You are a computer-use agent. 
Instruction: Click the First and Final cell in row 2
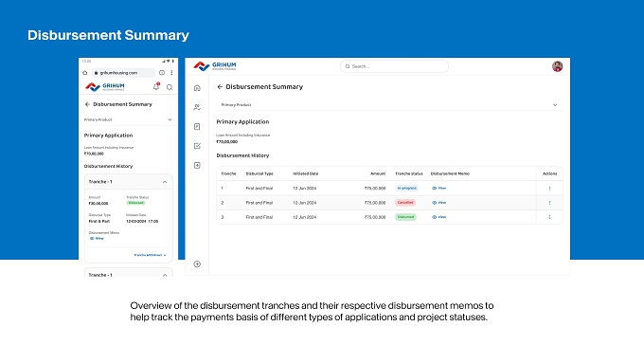point(259,203)
